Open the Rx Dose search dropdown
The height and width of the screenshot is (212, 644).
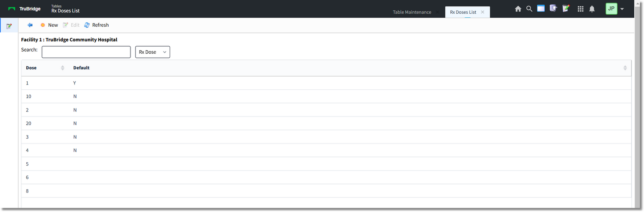point(152,52)
